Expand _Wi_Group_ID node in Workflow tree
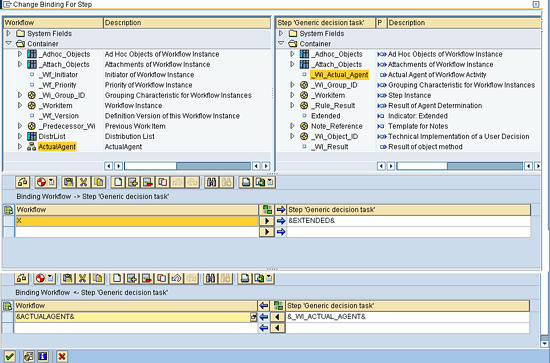 20,95
